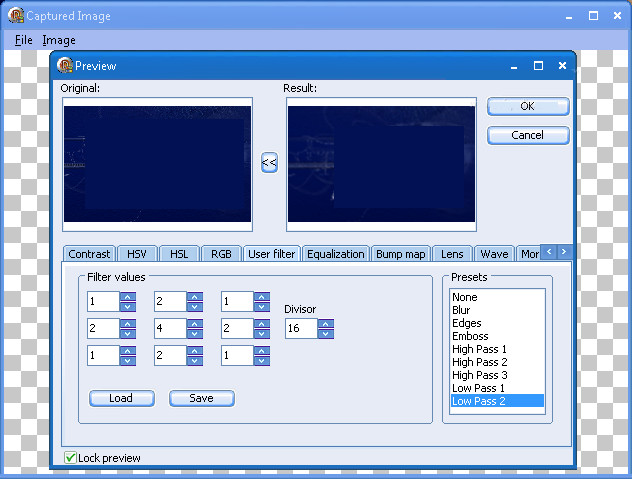The image size is (632, 479).
Task: Click the OK button
Action: click(528, 106)
